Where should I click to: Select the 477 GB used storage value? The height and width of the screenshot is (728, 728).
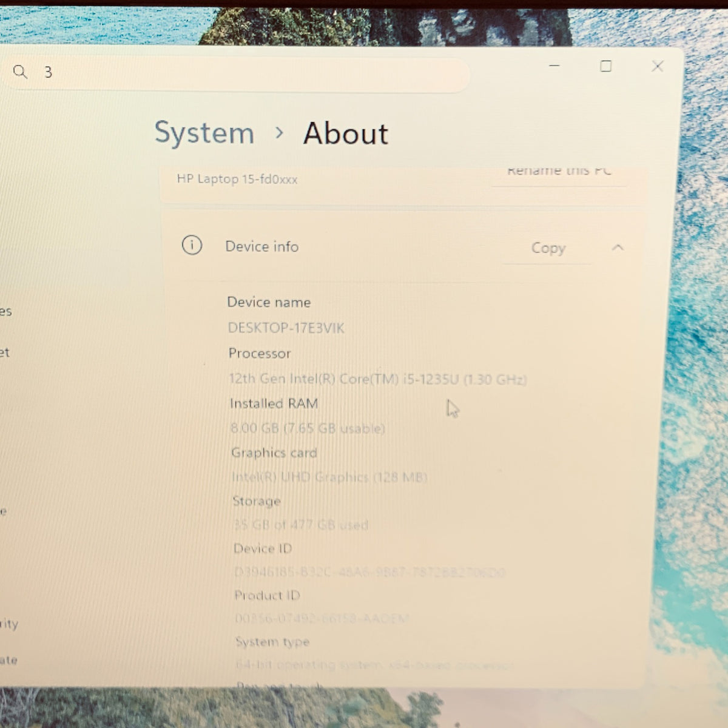302,525
